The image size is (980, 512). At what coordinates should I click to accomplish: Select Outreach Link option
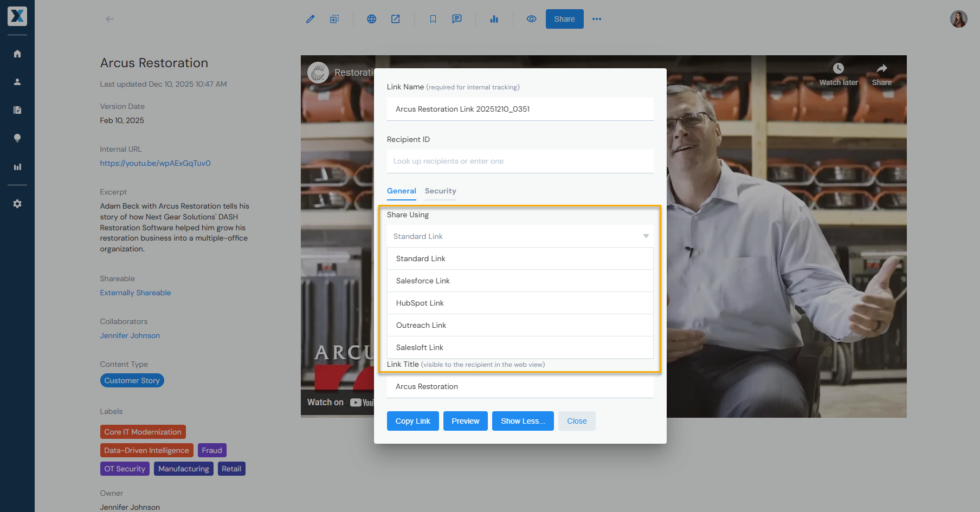[x=520, y=326]
